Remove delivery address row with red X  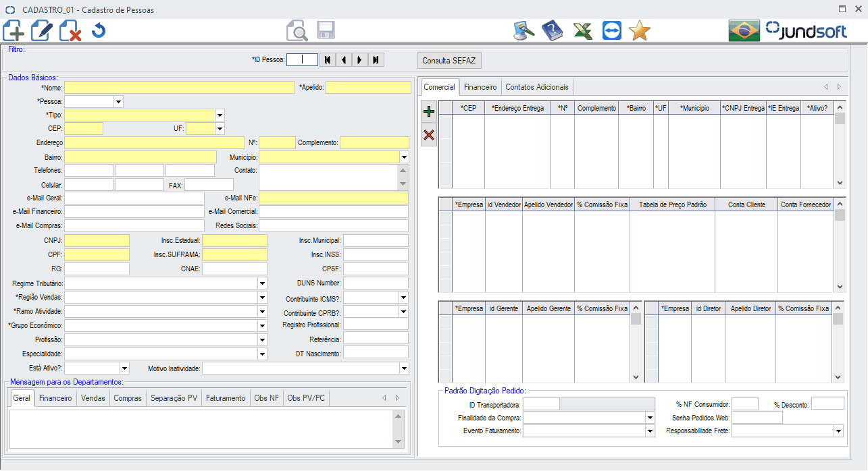click(428, 136)
